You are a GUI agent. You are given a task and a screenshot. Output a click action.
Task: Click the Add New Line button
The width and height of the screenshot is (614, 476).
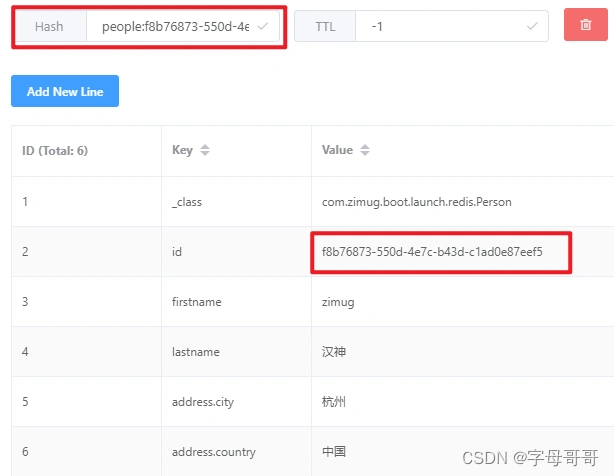coord(65,92)
